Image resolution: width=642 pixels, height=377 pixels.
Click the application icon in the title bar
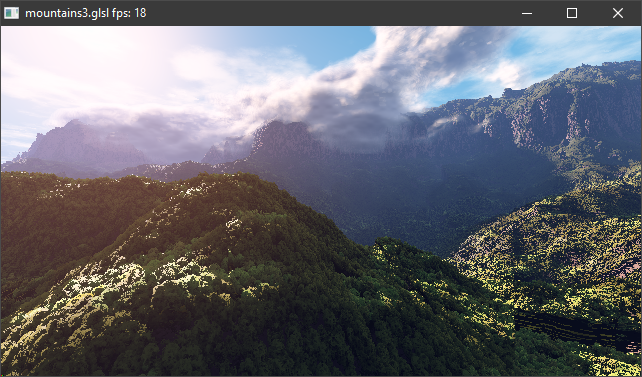(x=11, y=13)
